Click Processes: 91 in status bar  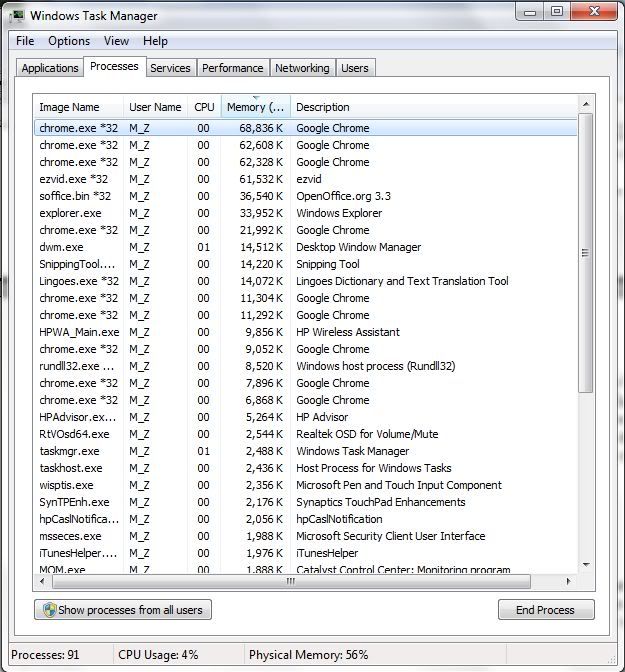pyautogui.click(x=45, y=655)
